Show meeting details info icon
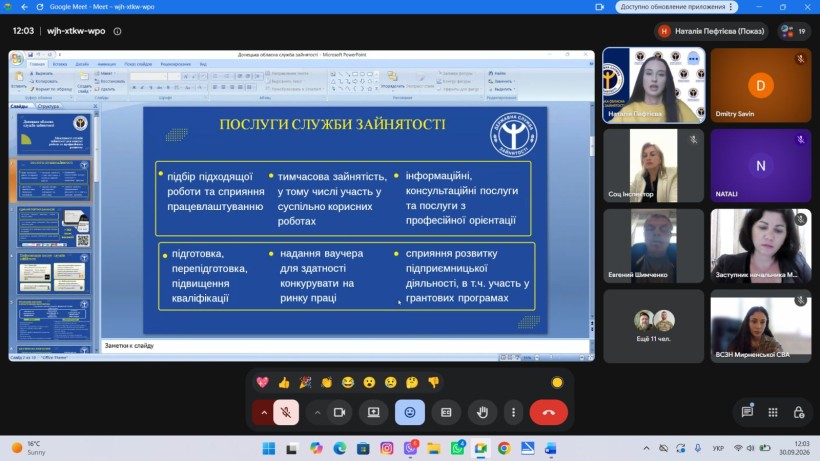The height and width of the screenshot is (461, 820). point(118,31)
